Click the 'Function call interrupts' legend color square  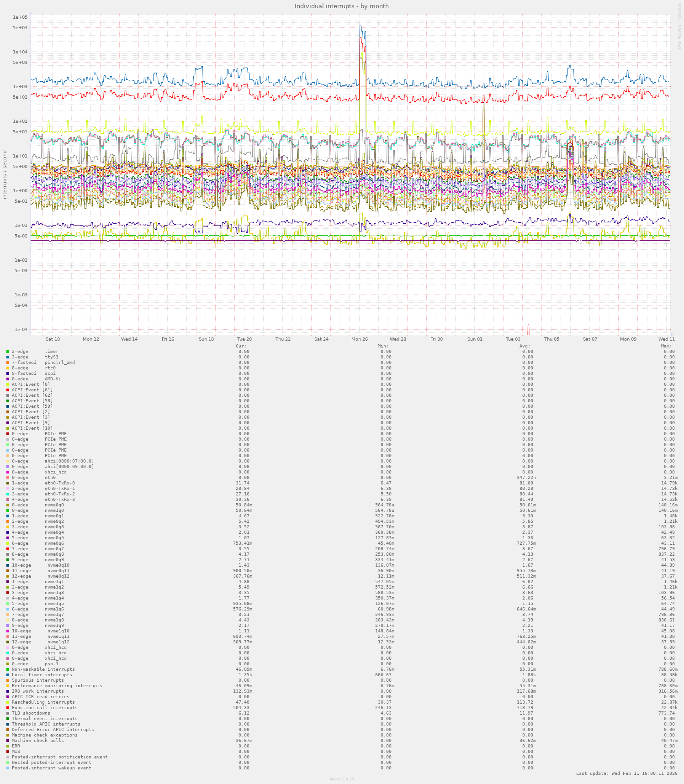pos(8,708)
